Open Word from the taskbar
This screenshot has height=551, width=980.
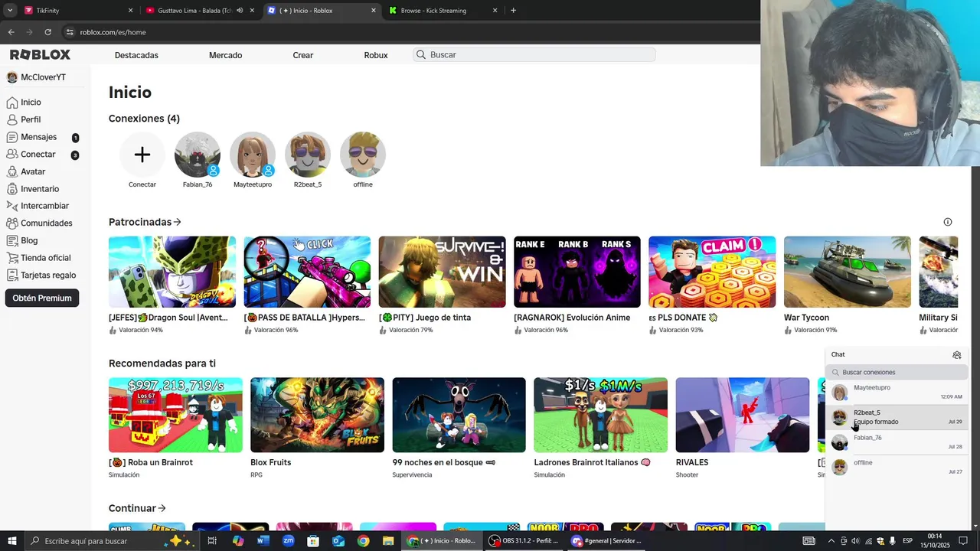pos(263,541)
